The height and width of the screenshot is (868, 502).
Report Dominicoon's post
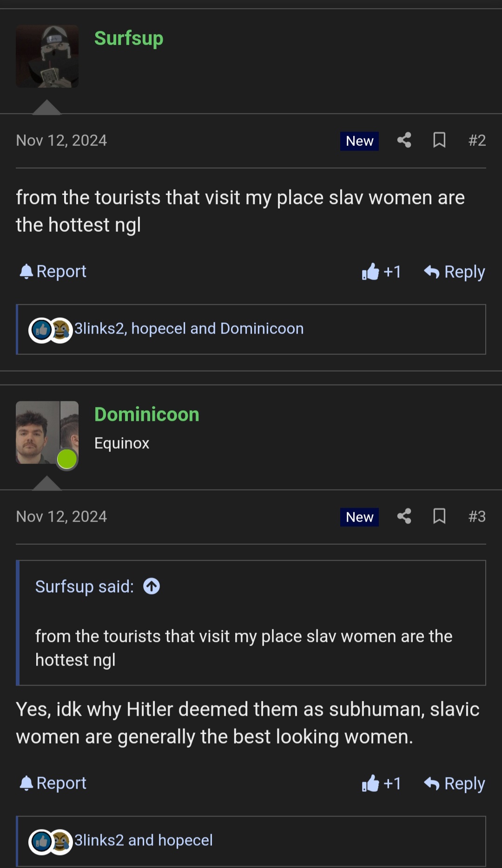[53, 783]
